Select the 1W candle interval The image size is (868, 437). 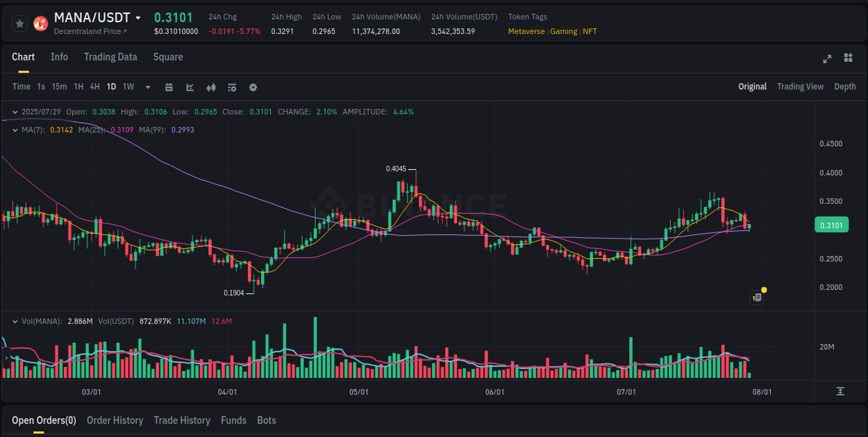tap(128, 87)
